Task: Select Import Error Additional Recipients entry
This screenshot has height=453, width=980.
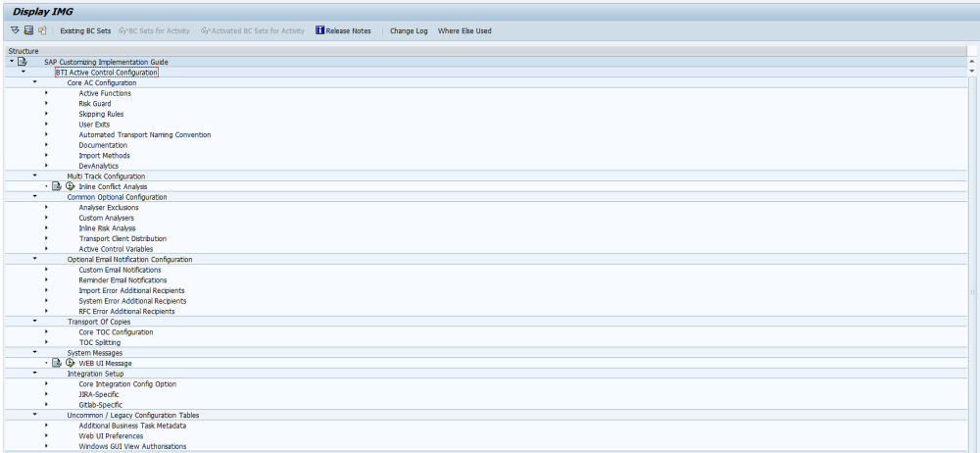Action: coord(132,290)
